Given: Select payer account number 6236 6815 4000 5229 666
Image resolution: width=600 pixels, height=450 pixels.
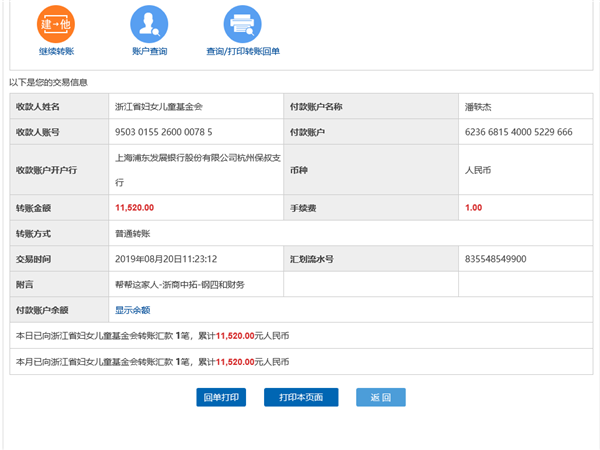Looking at the screenshot, I should (x=518, y=132).
